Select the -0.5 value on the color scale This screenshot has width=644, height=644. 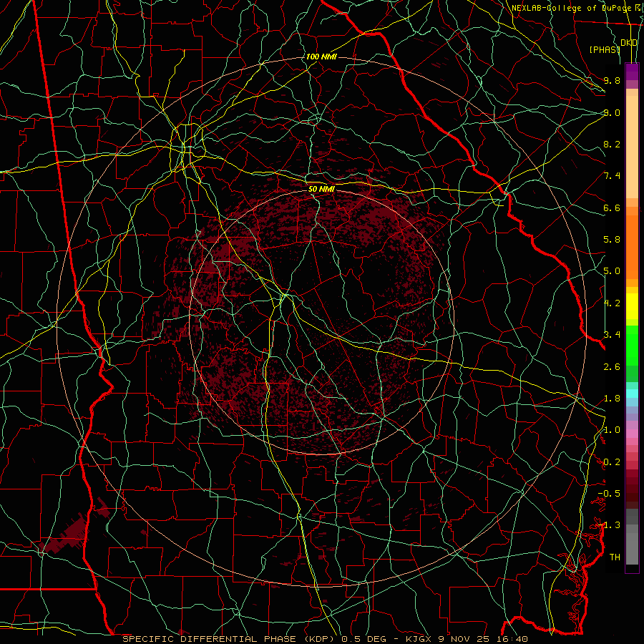click(609, 494)
